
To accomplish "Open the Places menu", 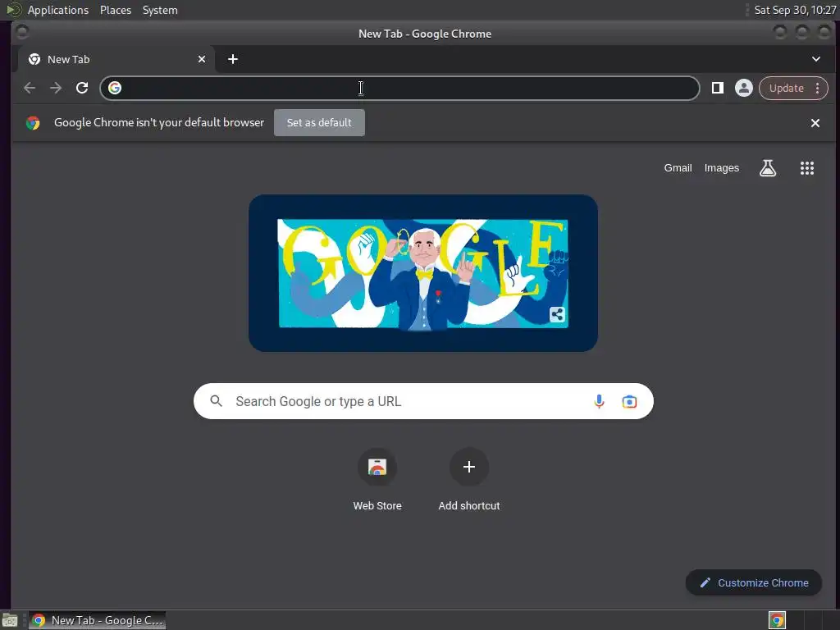I will pos(115,10).
